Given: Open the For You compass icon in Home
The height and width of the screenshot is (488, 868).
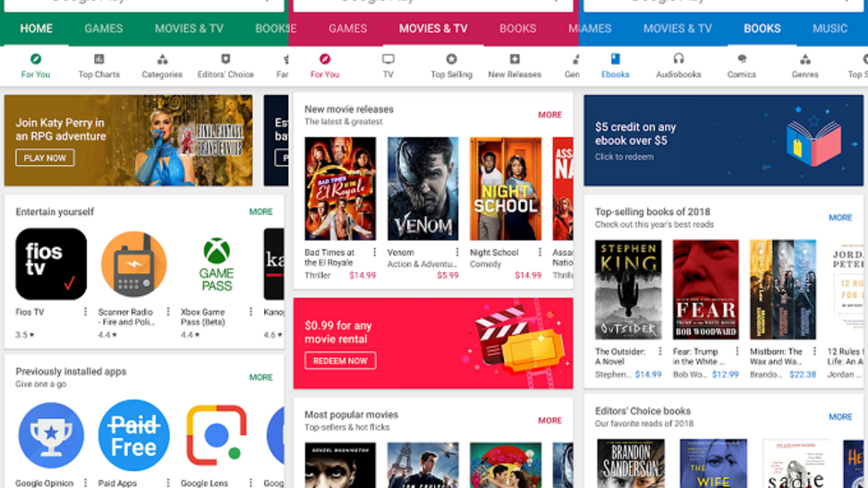Looking at the screenshot, I should pyautogui.click(x=35, y=59).
